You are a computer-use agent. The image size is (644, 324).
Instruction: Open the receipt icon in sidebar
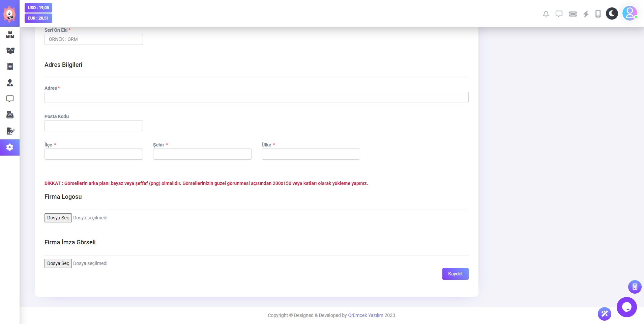[10, 66]
